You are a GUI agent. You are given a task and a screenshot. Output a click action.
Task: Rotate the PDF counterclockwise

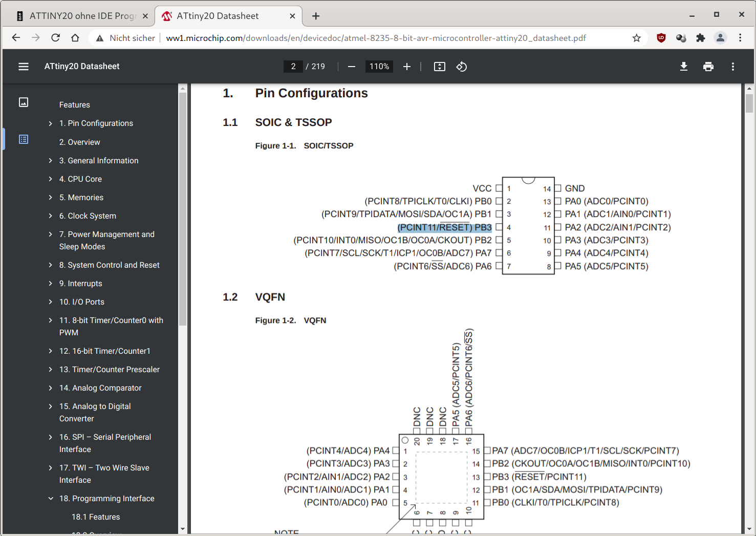tap(462, 67)
